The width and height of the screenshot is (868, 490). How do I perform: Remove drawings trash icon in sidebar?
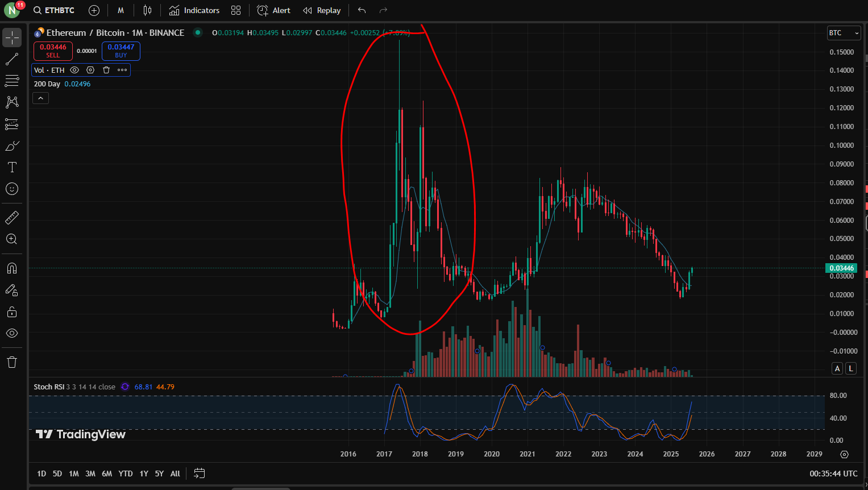(x=12, y=362)
